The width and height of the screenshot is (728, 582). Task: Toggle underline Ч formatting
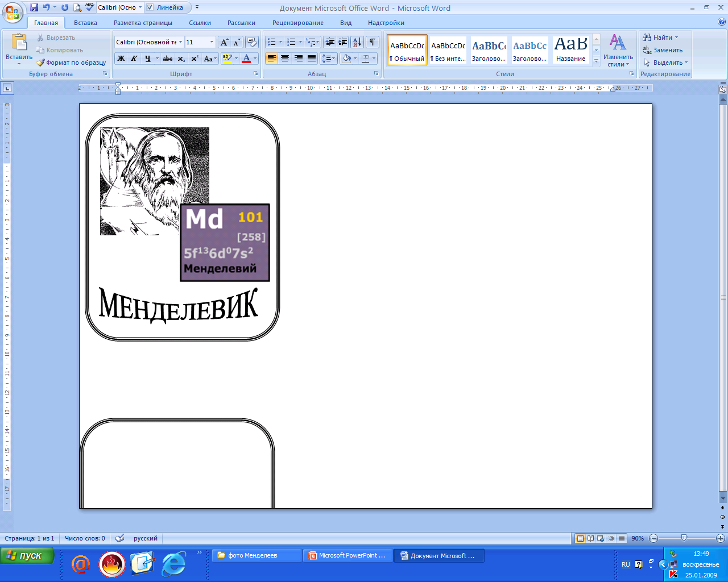(x=148, y=59)
